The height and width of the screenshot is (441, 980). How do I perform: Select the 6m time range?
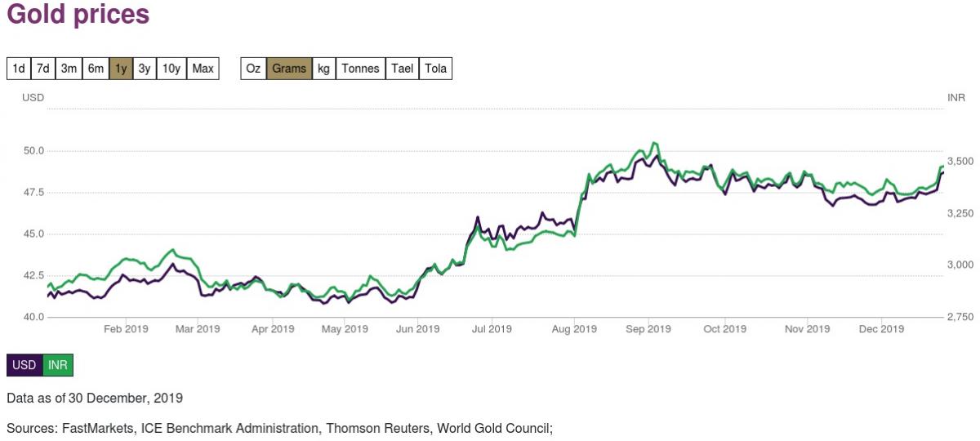(x=96, y=69)
